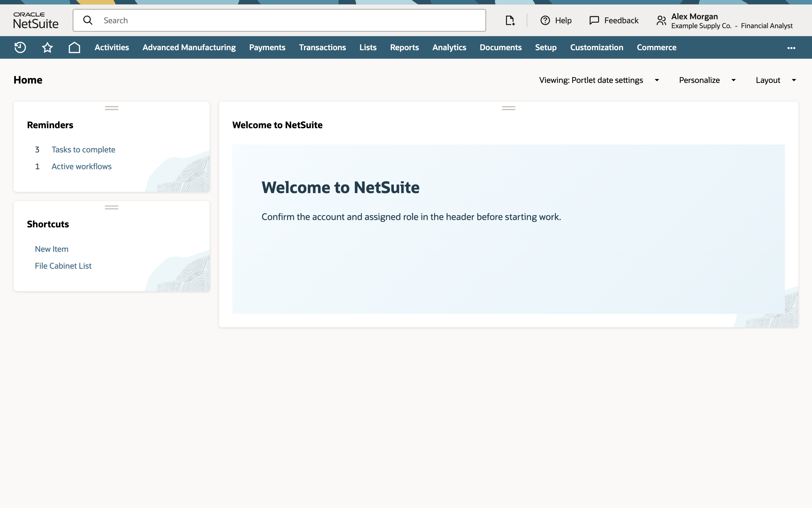This screenshot has width=812, height=508.
Task: Open the Activities menu
Action: pos(112,47)
